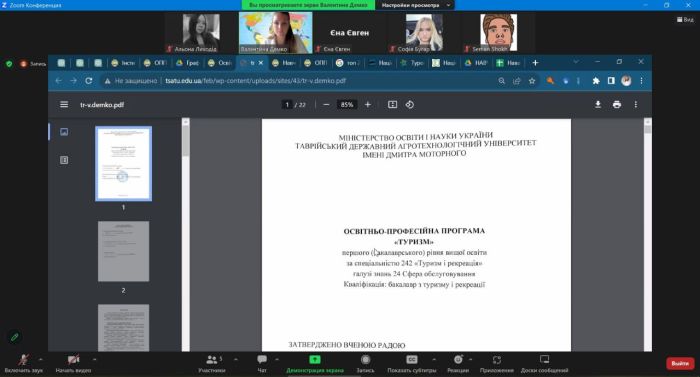Image resolution: width=700 pixels, height=377 pixels.
Task: Click the green encryption shield icon
Action: coord(9,64)
